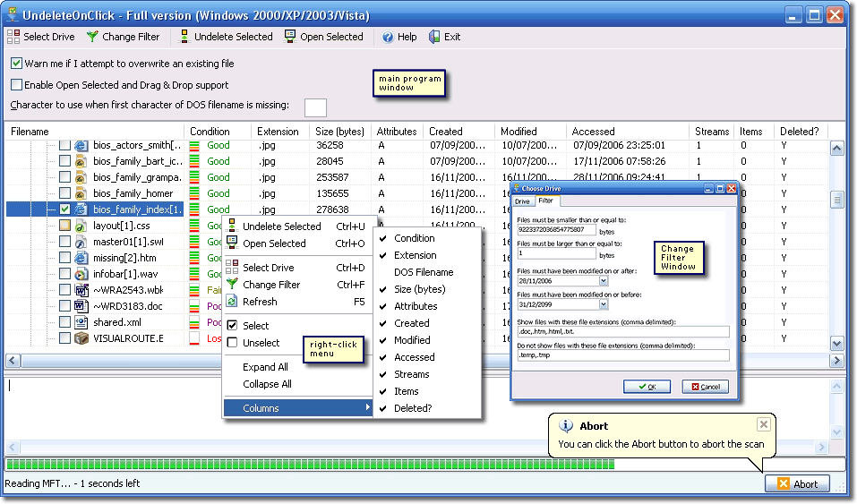This screenshot has height=504, width=857.
Task: Open the modified on or after date dropdown
Action: [x=604, y=280]
